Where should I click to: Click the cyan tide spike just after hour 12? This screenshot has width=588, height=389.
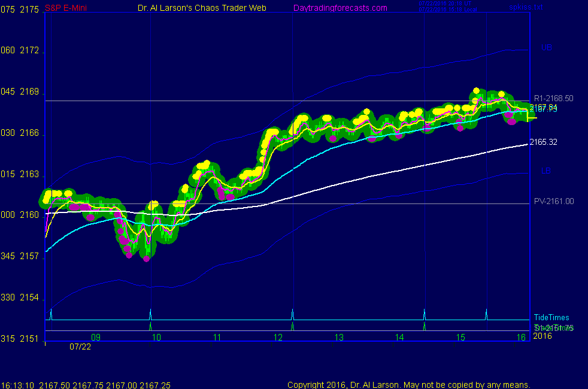tap(292, 314)
